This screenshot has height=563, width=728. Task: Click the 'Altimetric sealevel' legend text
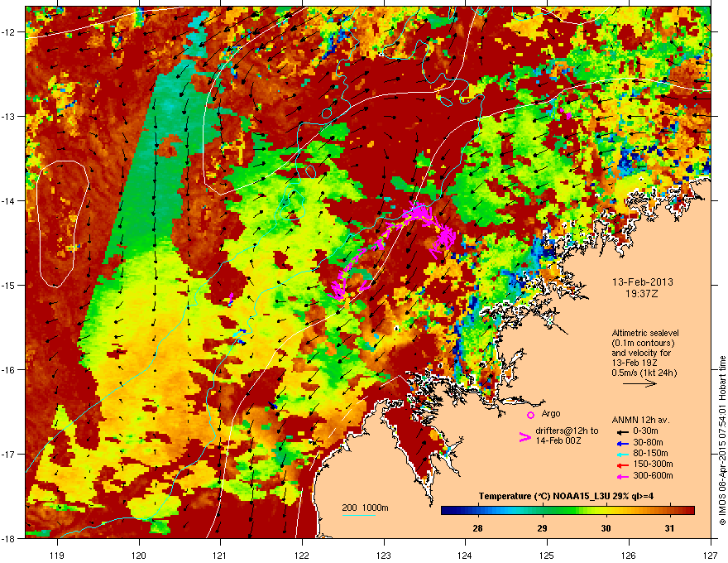[x=645, y=333]
